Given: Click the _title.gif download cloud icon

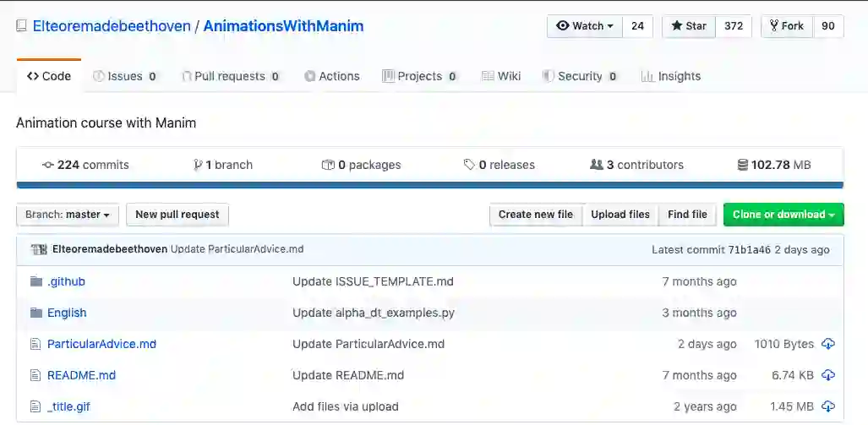Looking at the screenshot, I should [828, 406].
